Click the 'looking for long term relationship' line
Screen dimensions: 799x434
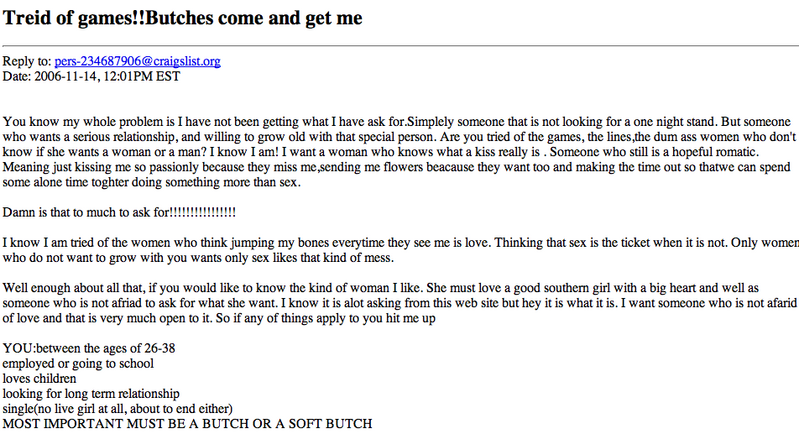(91, 394)
